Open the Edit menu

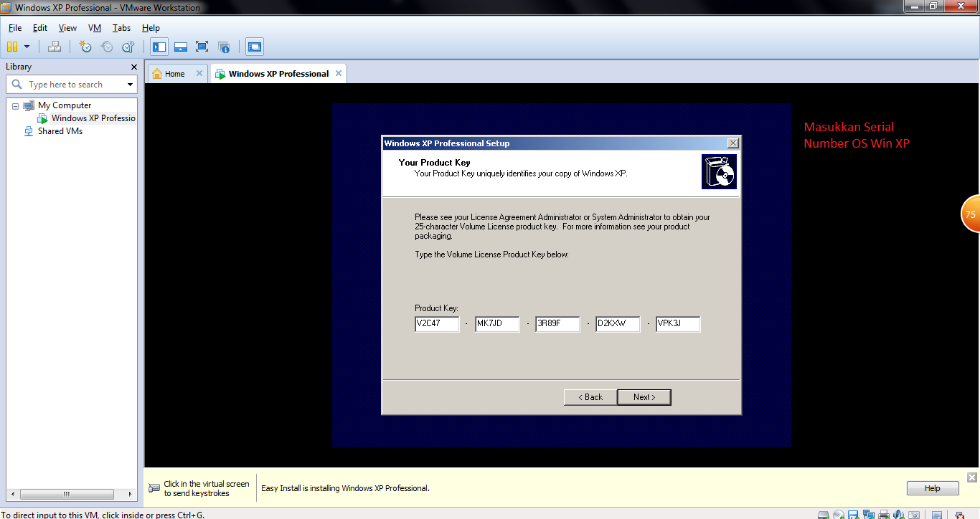click(40, 28)
